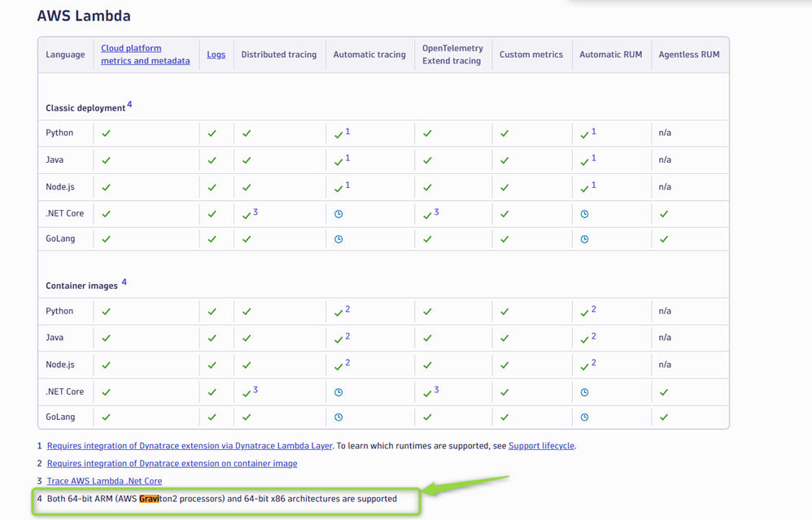
Task: Click container images .NET Core Automatic tracing clock icon
Action: (x=338, y=392)
